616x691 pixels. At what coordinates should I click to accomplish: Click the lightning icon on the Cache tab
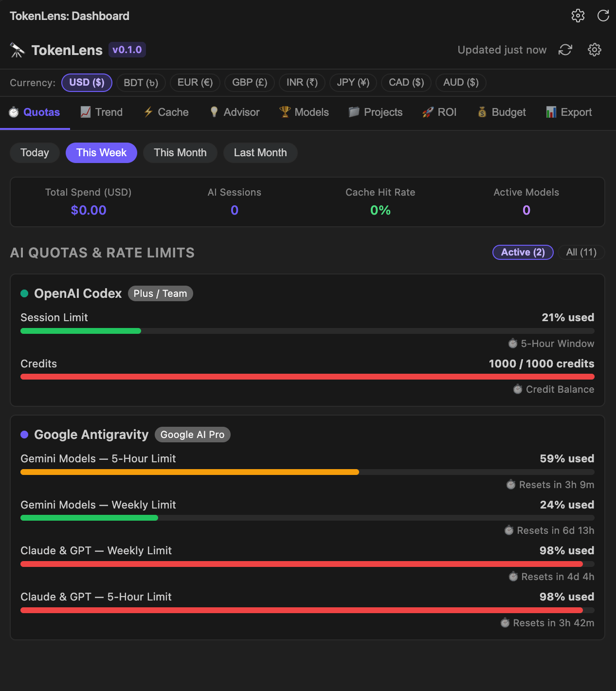coord(148,112)
